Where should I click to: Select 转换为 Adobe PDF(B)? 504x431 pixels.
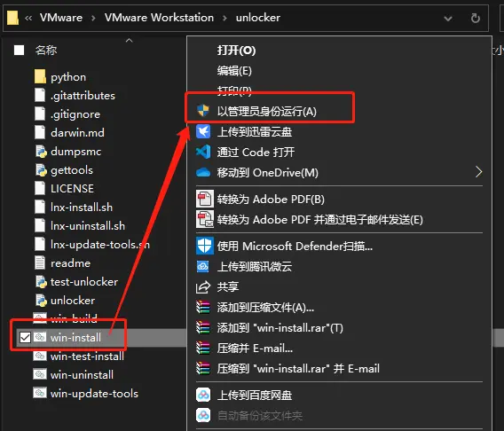tap(271, 200)
